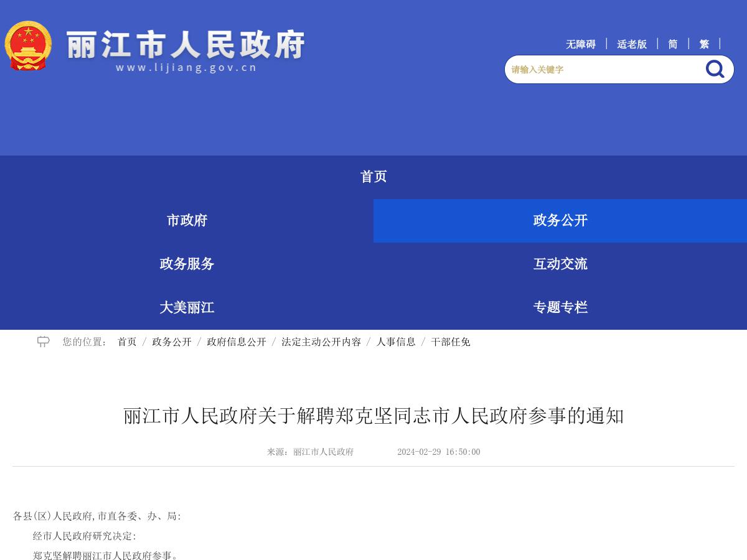747x560 pixels.
Task: Go to 政府信息公开 via breadcrumb link
Action: pyautogui.click(x=237, y=342)
